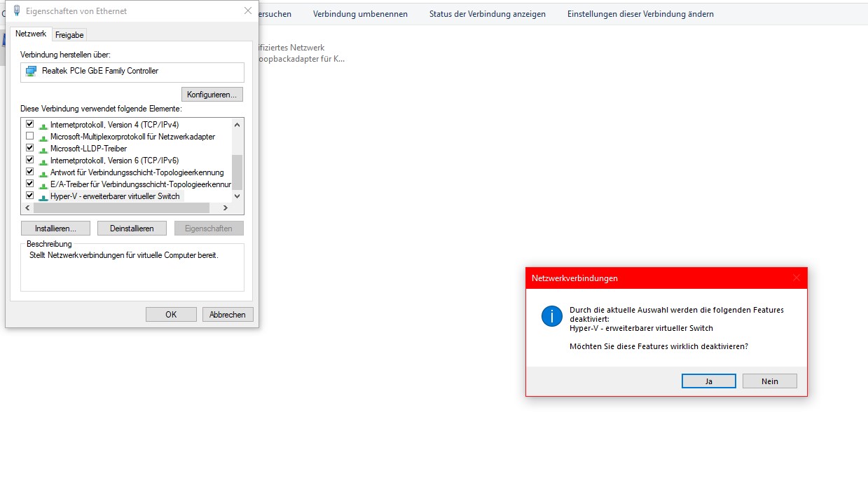Screen dimensions: 868x497
Task: Enable Microsoft-Multiplexorprotokoll für Netzwerkadapter checkbox
Action: coord(29,136)
